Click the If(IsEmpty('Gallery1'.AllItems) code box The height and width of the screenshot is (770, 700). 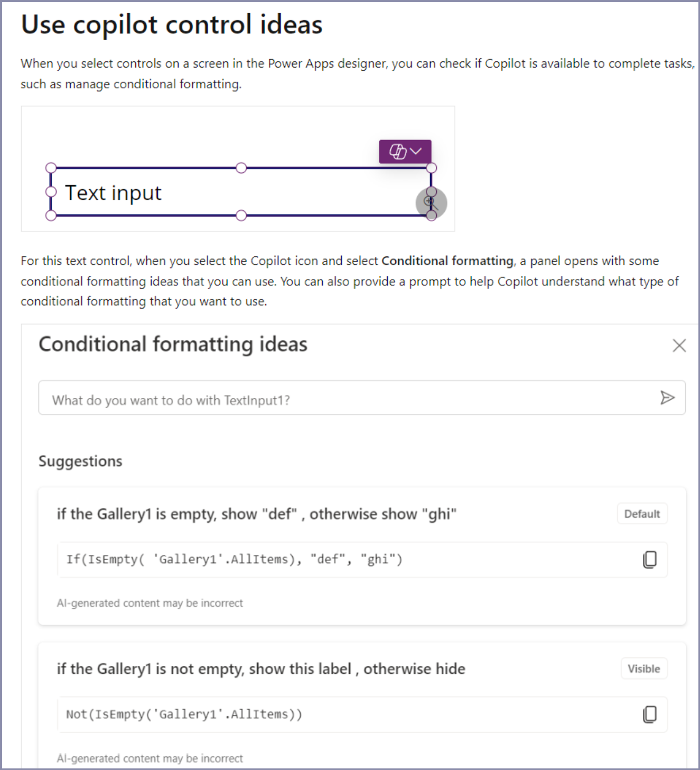tap(349, 559)
